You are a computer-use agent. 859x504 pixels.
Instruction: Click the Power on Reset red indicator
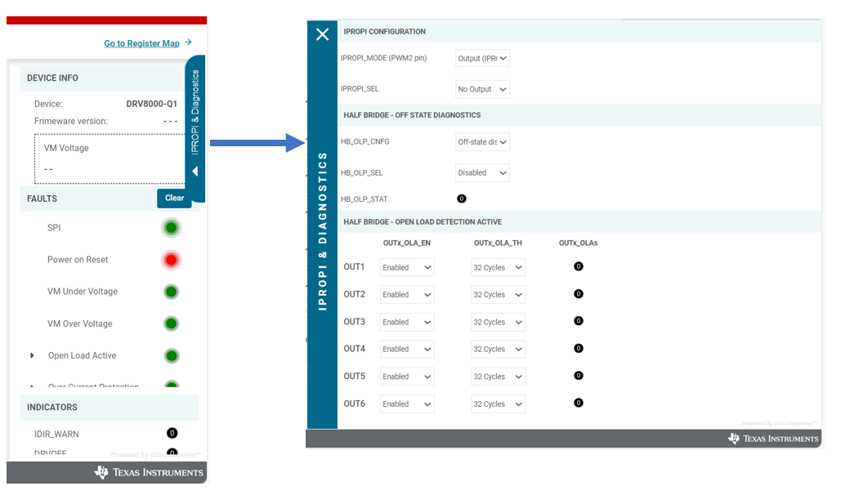(x=171, y=260)
